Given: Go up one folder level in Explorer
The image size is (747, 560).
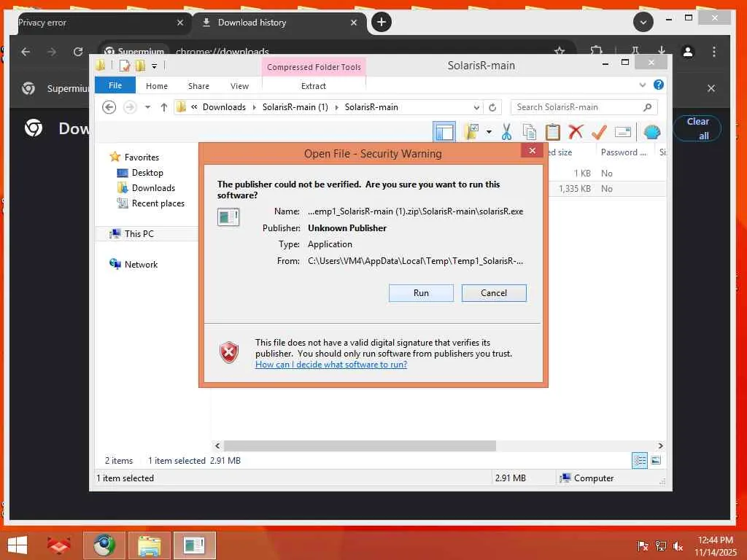Looking at the screenshot, I should point(164,107).
